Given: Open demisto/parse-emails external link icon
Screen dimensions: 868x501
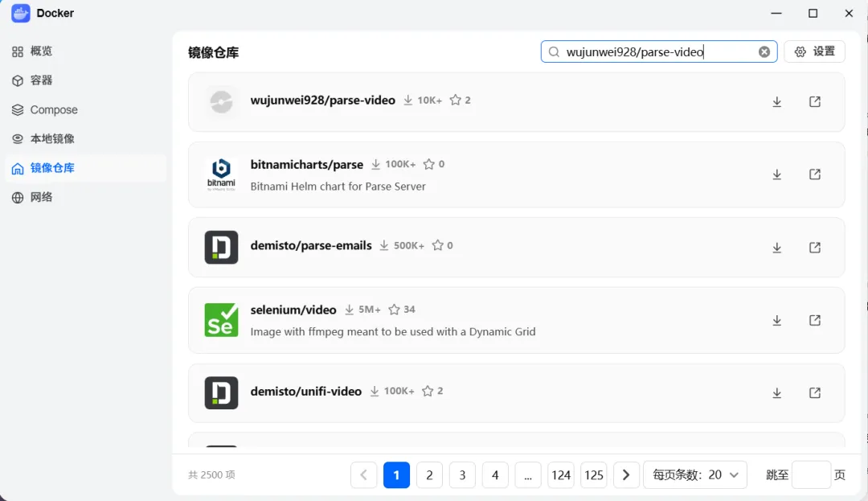Looking at the screenshot, I should coord(815,248).
